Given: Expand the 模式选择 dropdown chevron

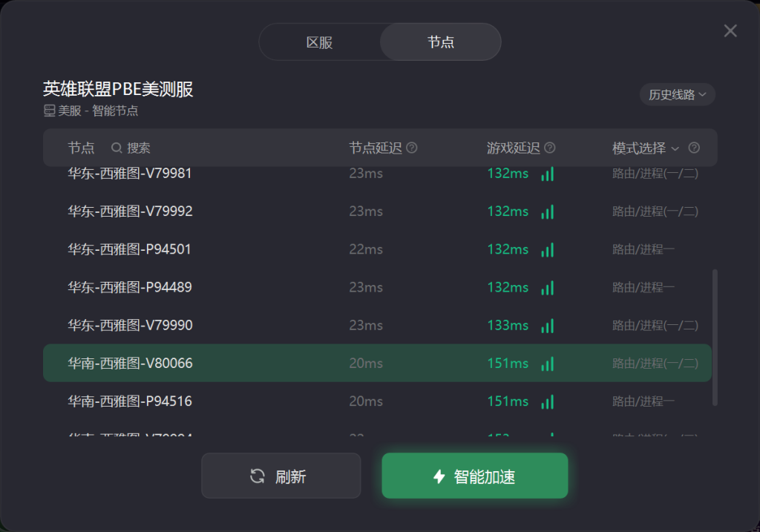Looking at the screenshot, I should (675, 148).
